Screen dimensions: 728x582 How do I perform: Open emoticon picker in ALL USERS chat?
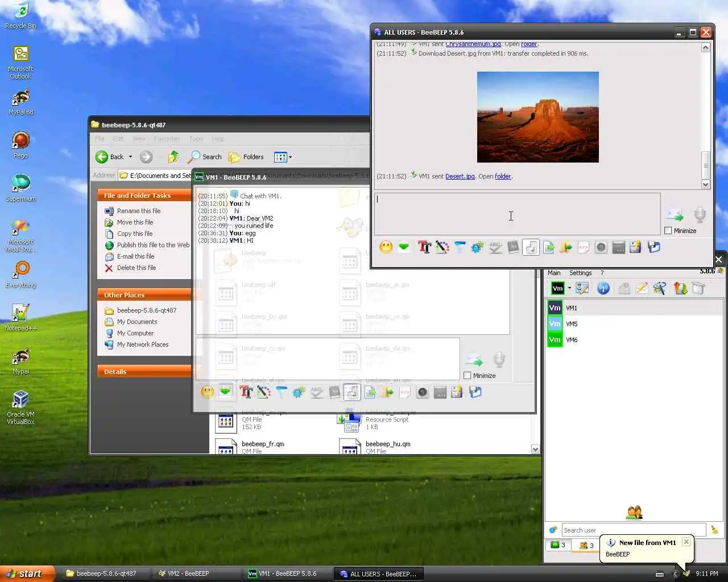tap(386, 247)
